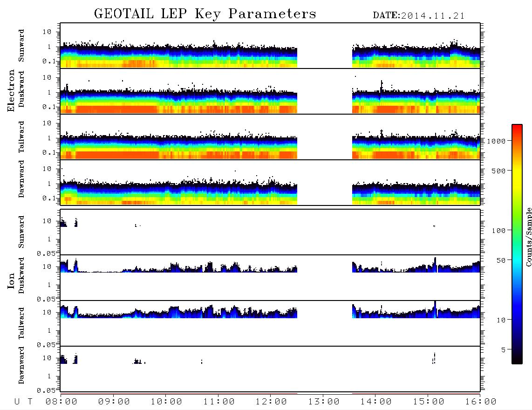Image resolution: width=532 pixels, height=410 pixels.
Task: Click the Electron Duskward spectrogram plot
Action: [x=270, y=91]
